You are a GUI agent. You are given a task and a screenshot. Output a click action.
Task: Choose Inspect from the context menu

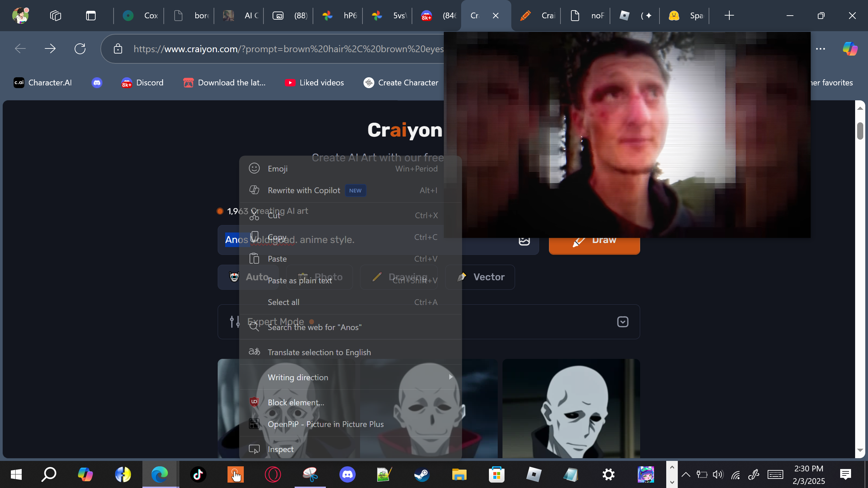[x=351, y=449]
